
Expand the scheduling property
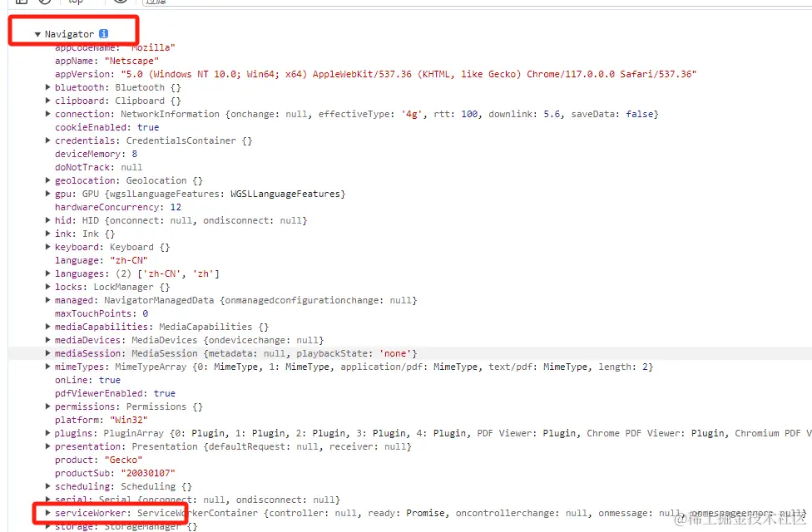47,486
